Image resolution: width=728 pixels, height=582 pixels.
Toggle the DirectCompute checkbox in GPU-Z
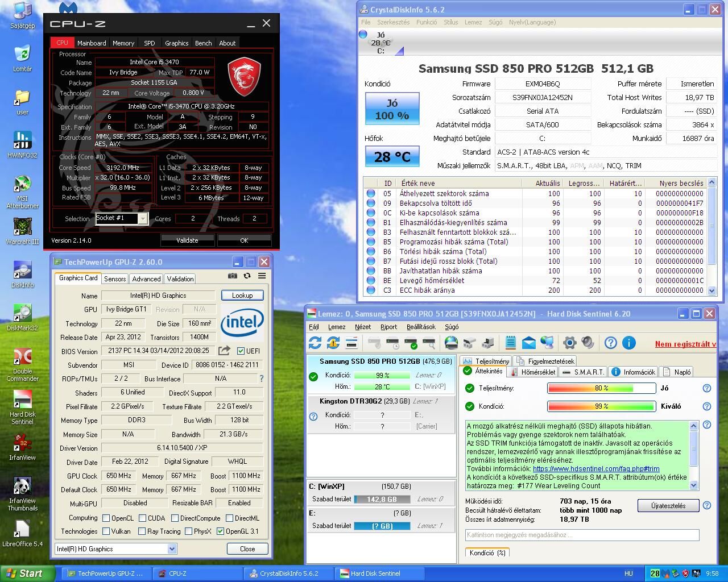[x=175, y=518]
